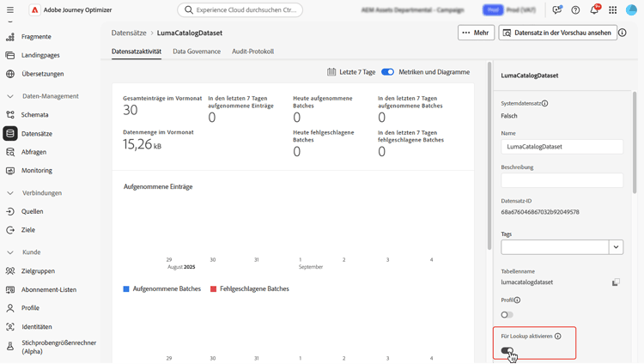644x364 pixels.
Task: Open the help question mark icon
Action: pyautogui.click(x=575, y=9)
